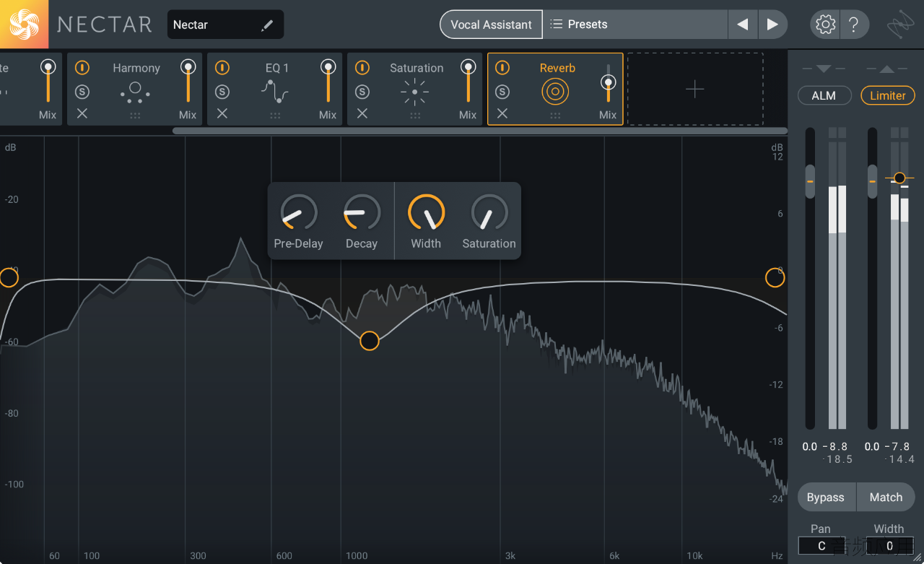
Task: Remove the EQ 1 module
Action: point(222,113)
